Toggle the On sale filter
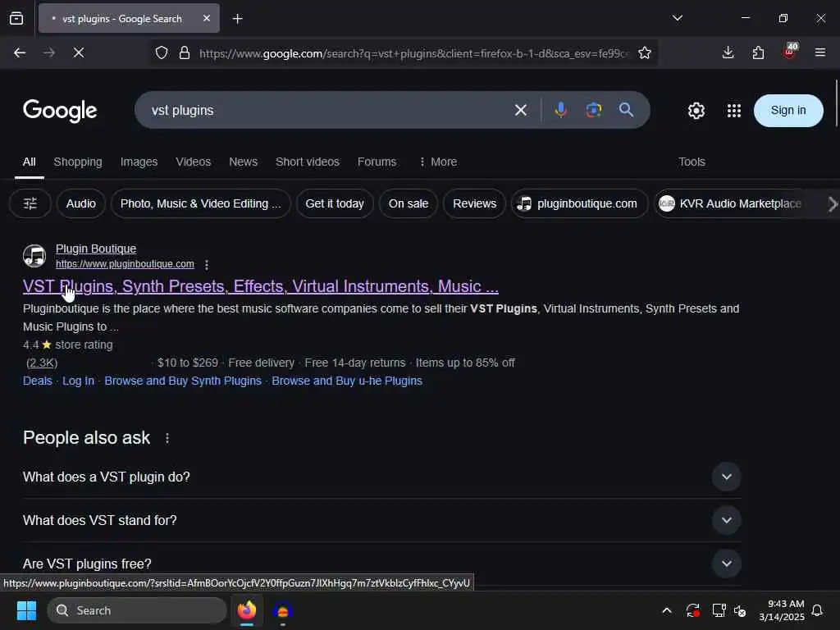 point(409,203)
